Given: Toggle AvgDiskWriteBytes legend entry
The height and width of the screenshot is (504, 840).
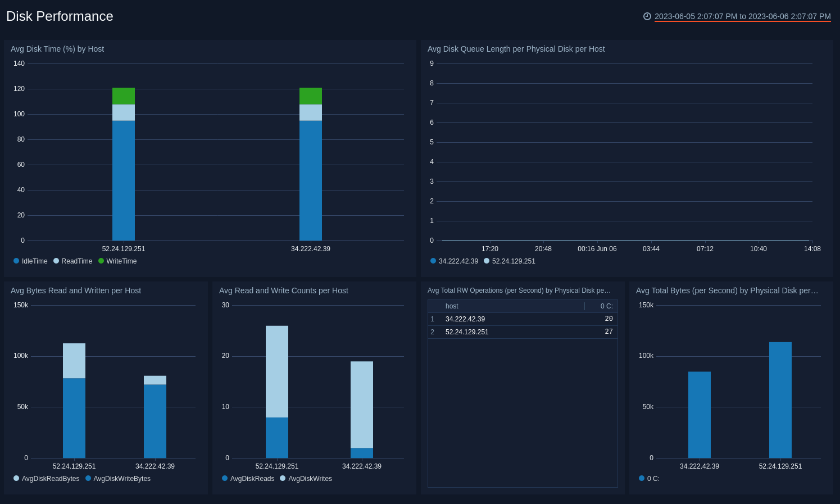Looking at the screenshot, I should pos(118,479).
